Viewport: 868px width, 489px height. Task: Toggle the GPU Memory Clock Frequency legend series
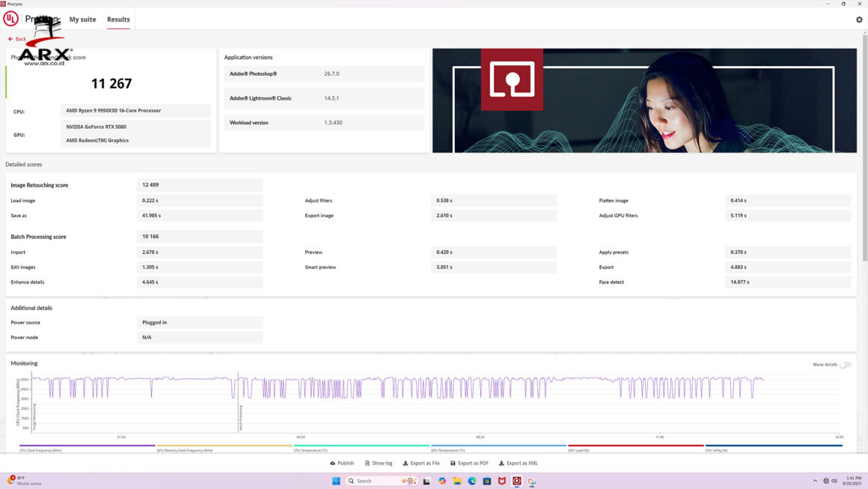point(224,448)
